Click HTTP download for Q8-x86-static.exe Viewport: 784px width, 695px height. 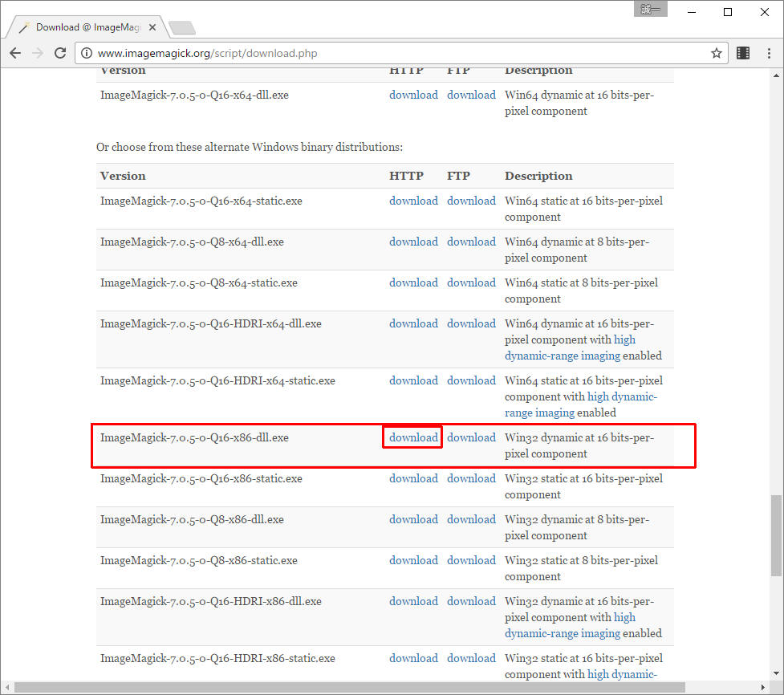pos(413,561)
